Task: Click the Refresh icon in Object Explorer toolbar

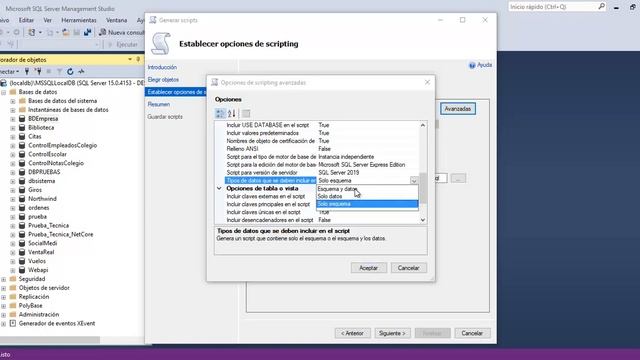Action: click(70, 71)
